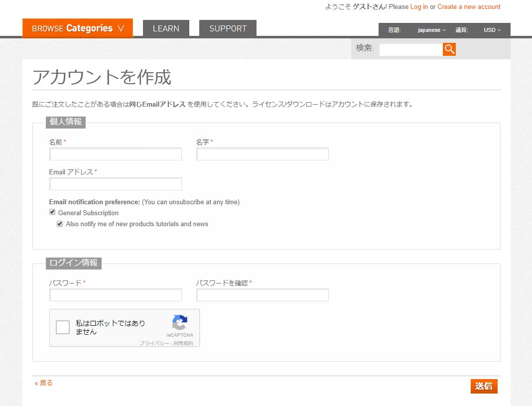Click the 検索 search text box
Viewport: 532px width, 406px height.
(410, 49)
